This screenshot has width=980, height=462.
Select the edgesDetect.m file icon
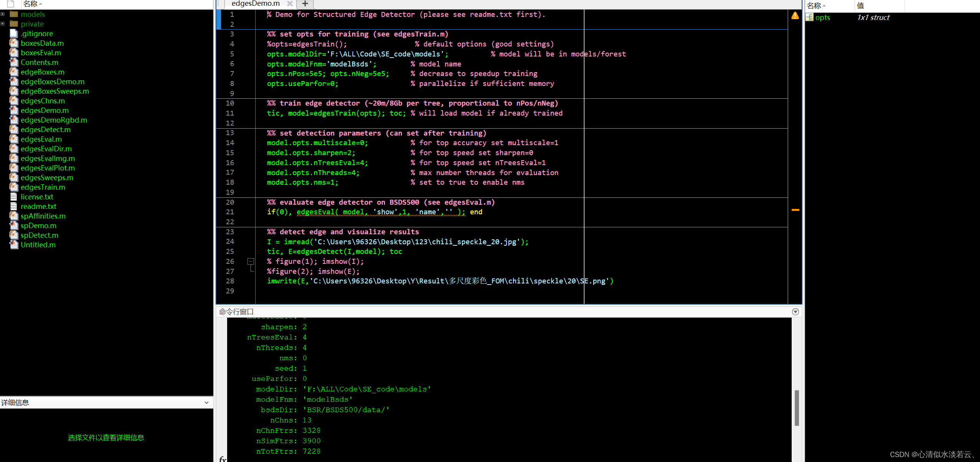coord(14,129)
